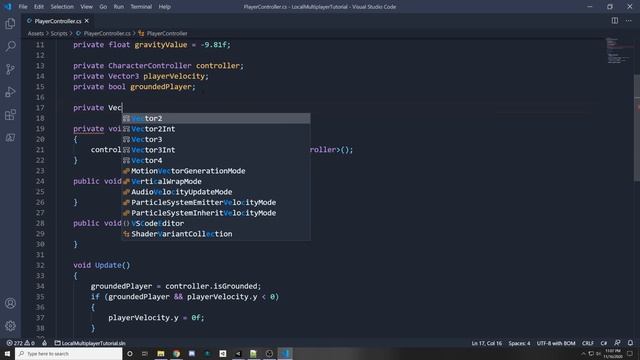Close the PlayerController.cs tab
This screenshot has height=360, width=640.
click(x=87, y=21)
